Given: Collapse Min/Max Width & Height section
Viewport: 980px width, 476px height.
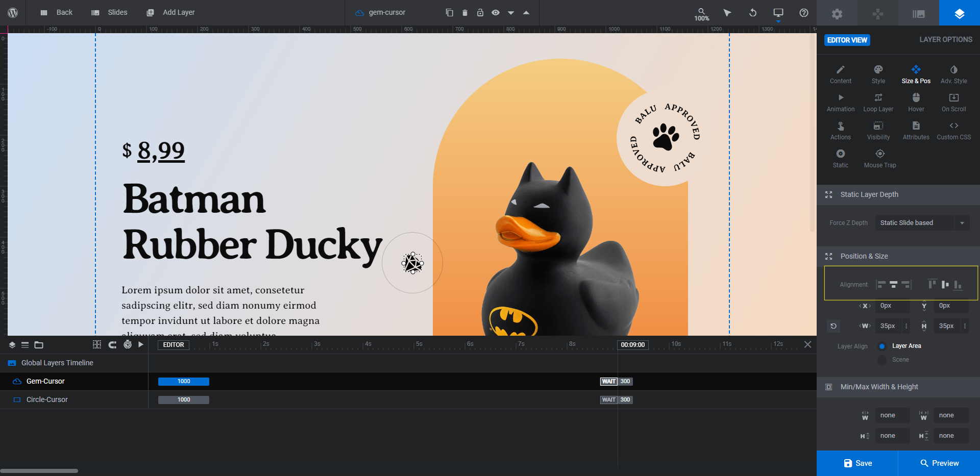Looking at the screenshot, I should [898, 387].
